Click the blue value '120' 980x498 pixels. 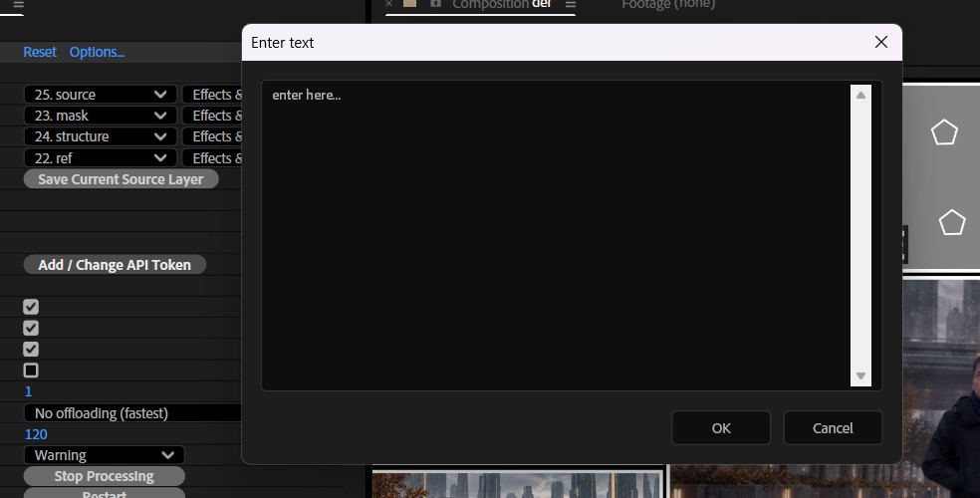point(36,434)
